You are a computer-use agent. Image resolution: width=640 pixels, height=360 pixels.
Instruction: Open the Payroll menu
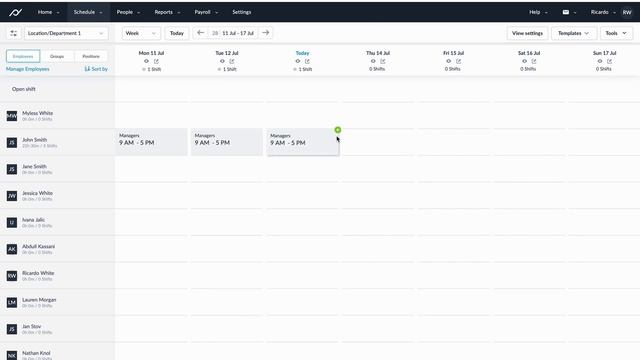click(206, 12)
